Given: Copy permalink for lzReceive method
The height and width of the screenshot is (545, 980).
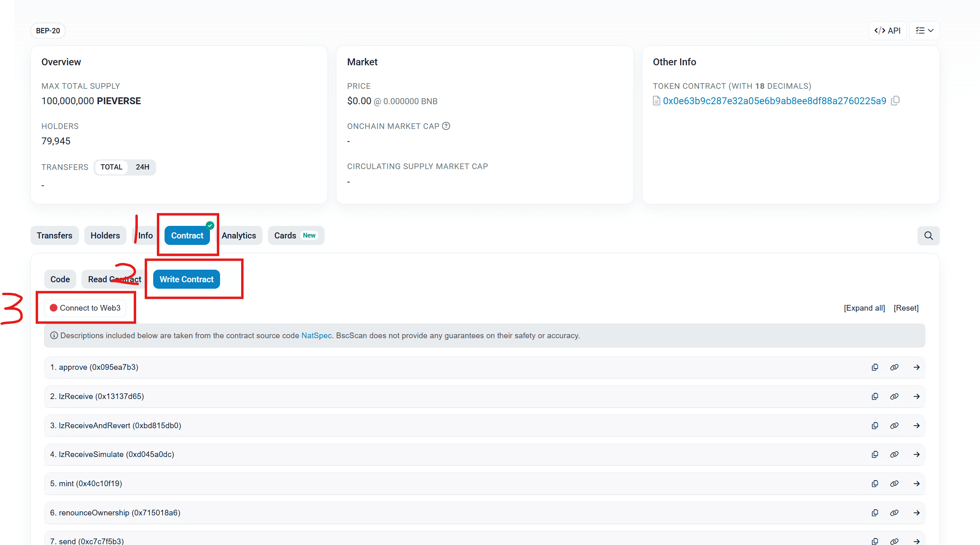Looking at the screenshot, I should tap(894, 397).
